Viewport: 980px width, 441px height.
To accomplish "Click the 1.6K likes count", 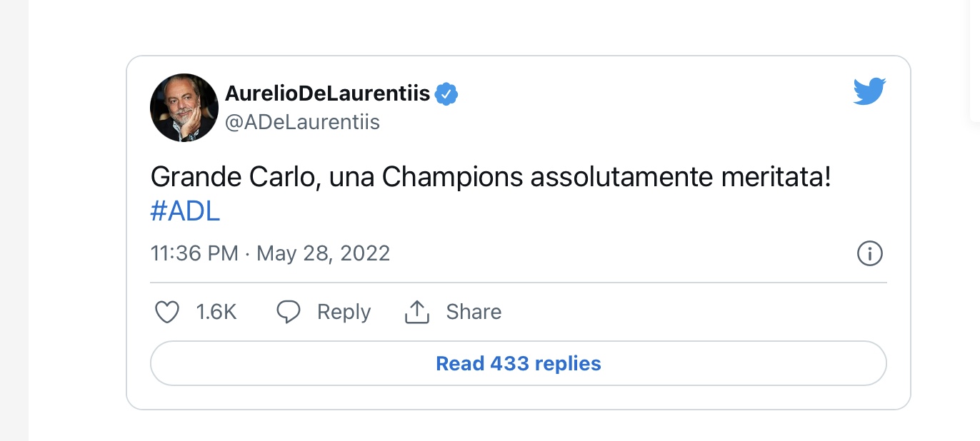I will 216,312.
